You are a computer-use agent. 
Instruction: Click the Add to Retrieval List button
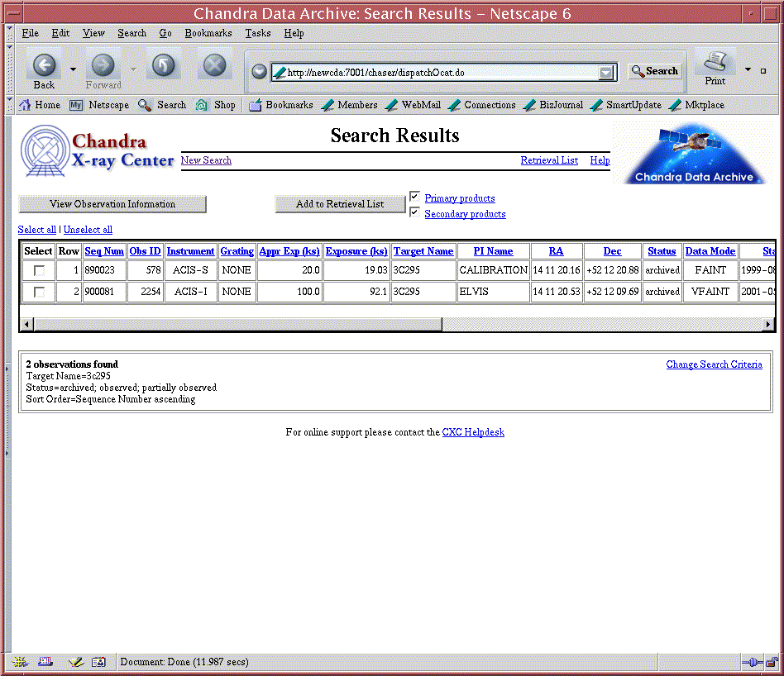(340, 204)
